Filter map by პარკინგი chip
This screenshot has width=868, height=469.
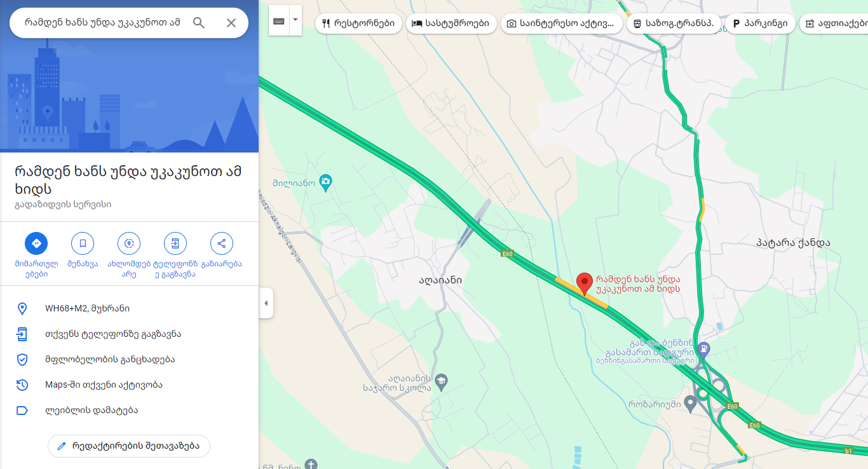[x=760, y=24]
